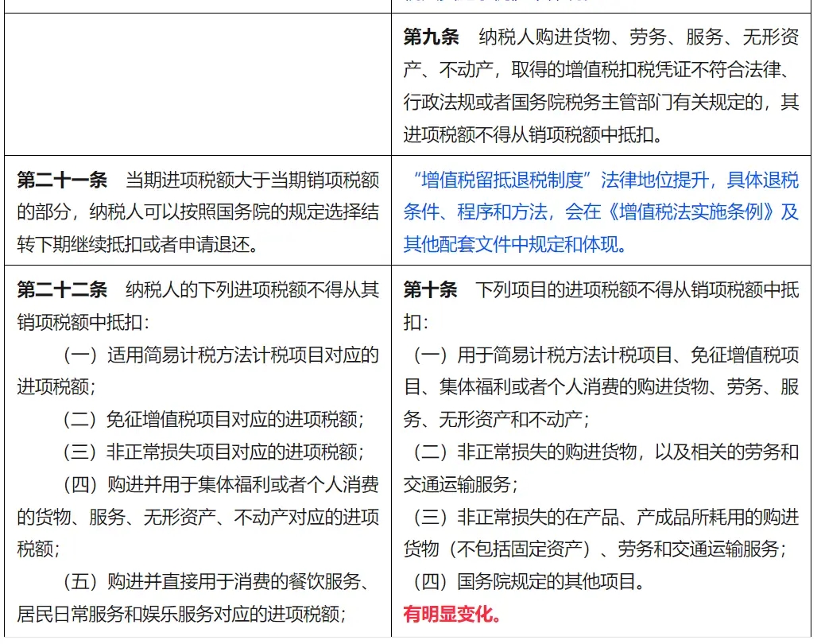Click item (一)适用简易计税方法计税项目对应的

pos(220,355)
